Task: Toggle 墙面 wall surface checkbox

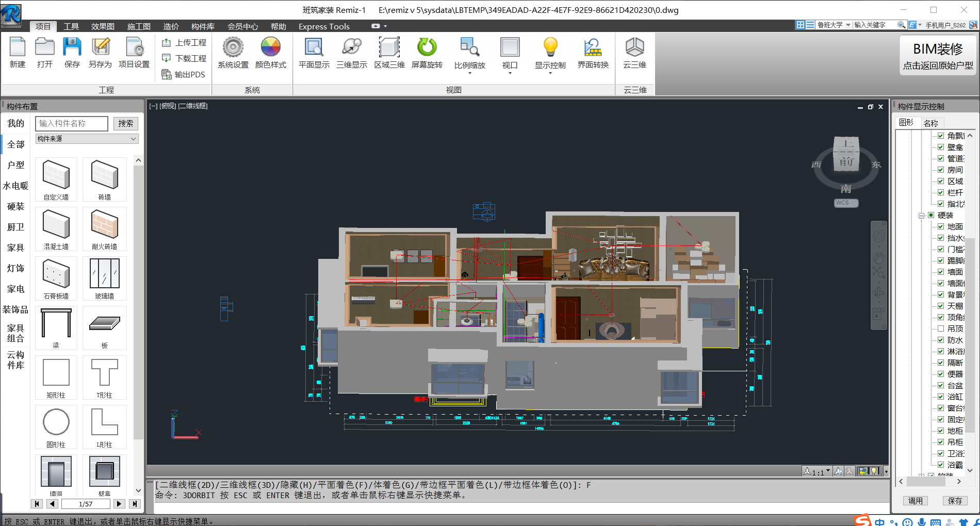Action: tap(941, 272)
